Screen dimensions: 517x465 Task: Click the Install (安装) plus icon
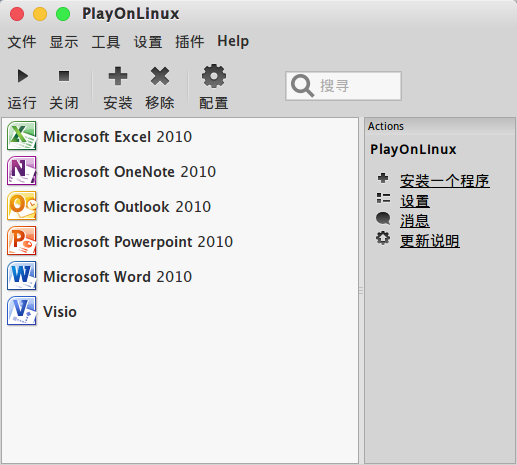[x=118, y=76]
